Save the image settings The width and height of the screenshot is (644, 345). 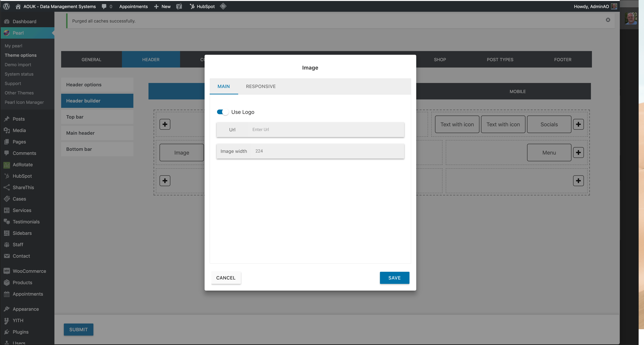pyautogui.click(x=394, y=278)
